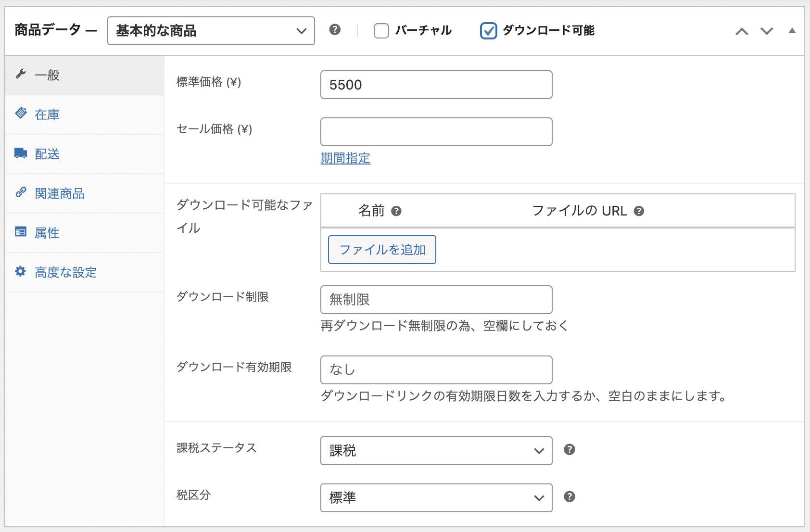This screenshot has height=532, width=810.
Task: Click the 期間指定 link
Action: [345, 158]
